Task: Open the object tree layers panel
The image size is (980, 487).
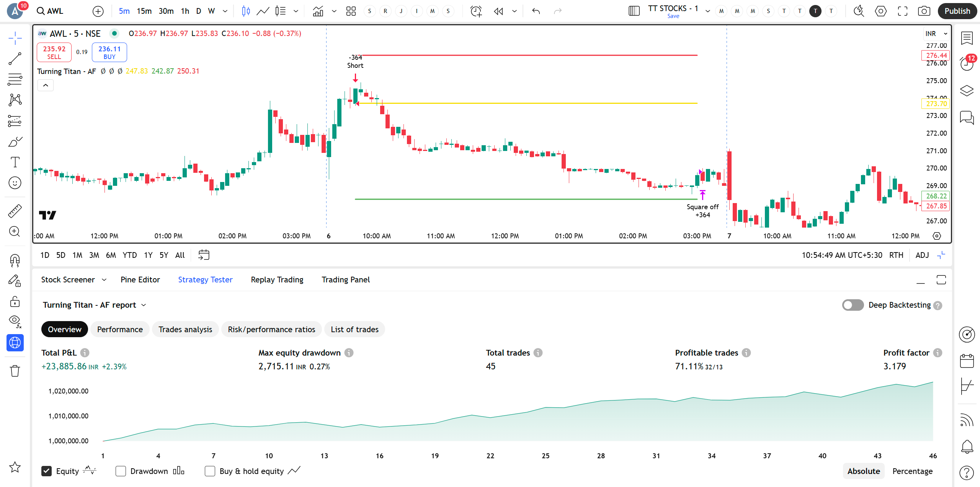Action: pyautogui.click(x=967, y=91)
